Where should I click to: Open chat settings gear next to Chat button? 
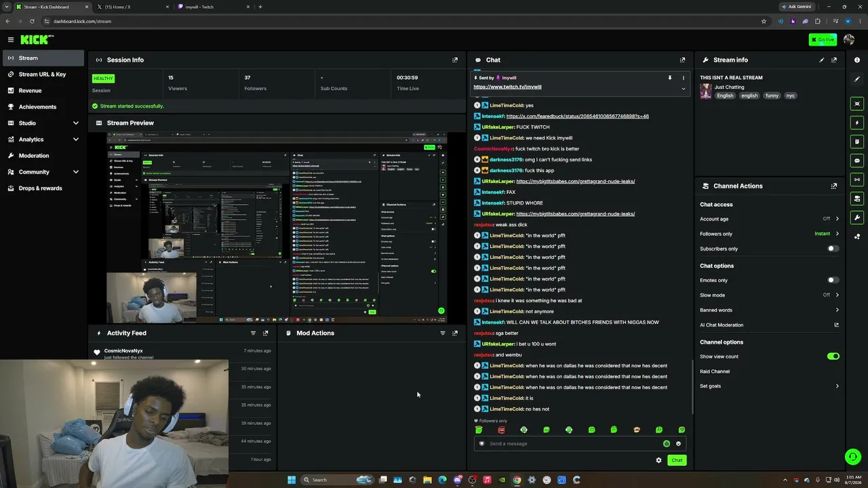[658, 460]
